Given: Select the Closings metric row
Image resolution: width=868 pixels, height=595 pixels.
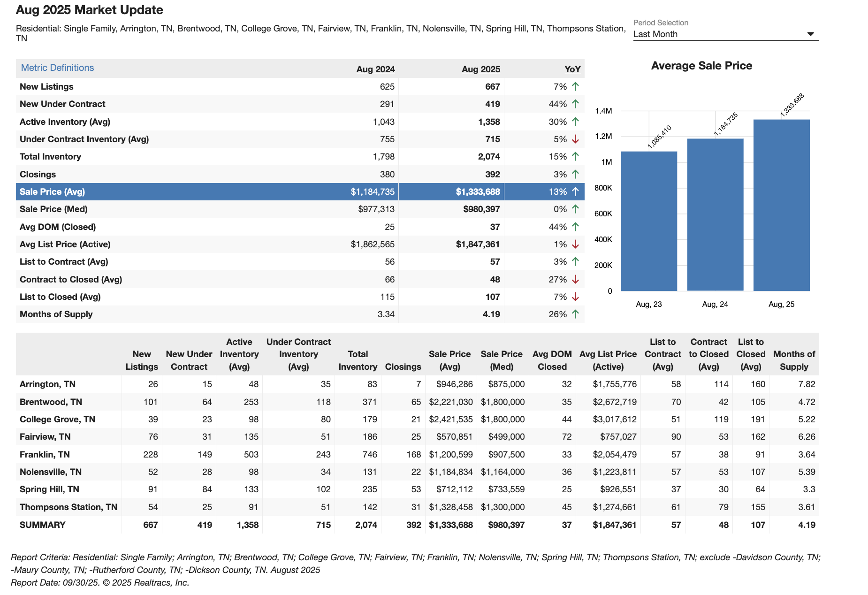Looking at the screenshot, I should (x=38, y=175).
